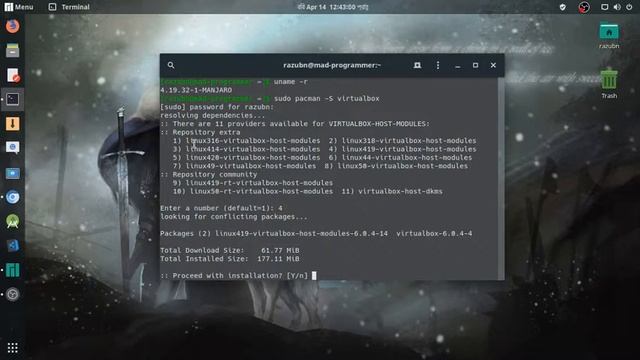Minimize the razubn@mad-programmer terminal window

[x=458, y=66]
